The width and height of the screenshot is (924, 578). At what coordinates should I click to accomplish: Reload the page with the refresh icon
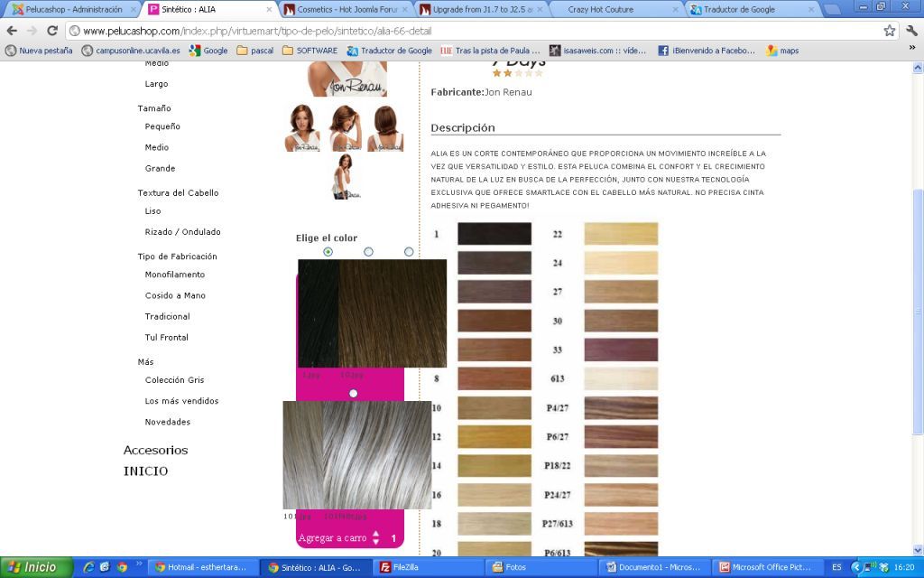(52, 31)
